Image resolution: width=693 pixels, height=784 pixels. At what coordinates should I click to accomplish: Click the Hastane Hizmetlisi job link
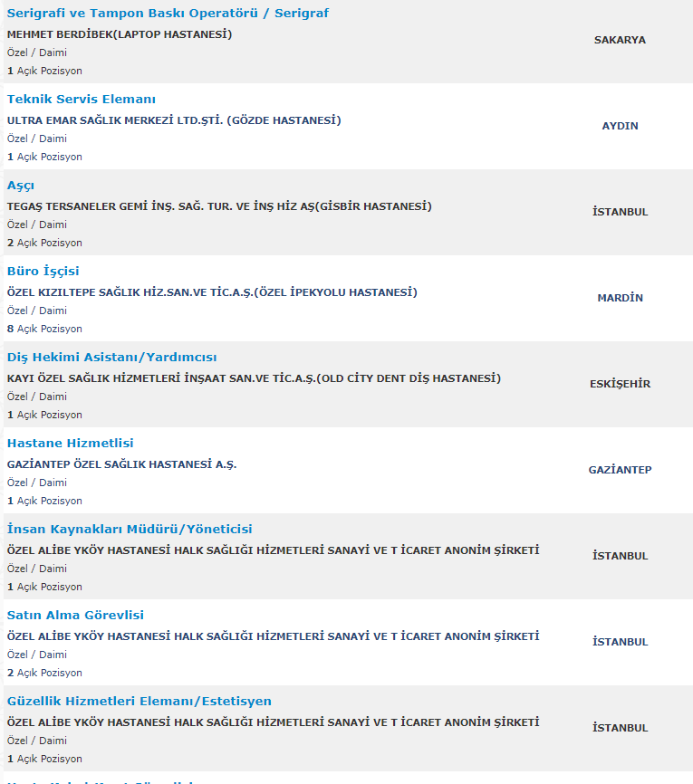pos(70,444)
